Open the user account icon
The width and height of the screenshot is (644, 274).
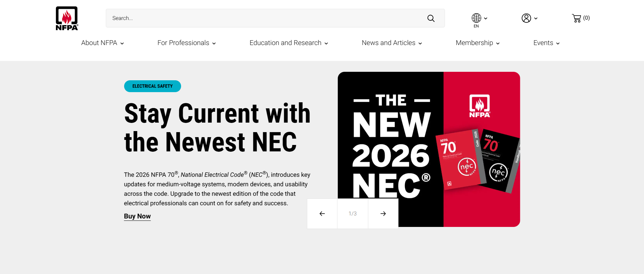529,18
